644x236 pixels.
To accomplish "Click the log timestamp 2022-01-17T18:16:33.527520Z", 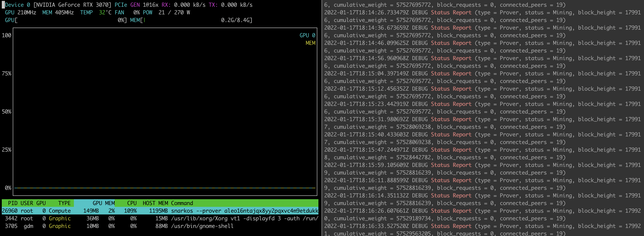I will (x=367, y=226).
